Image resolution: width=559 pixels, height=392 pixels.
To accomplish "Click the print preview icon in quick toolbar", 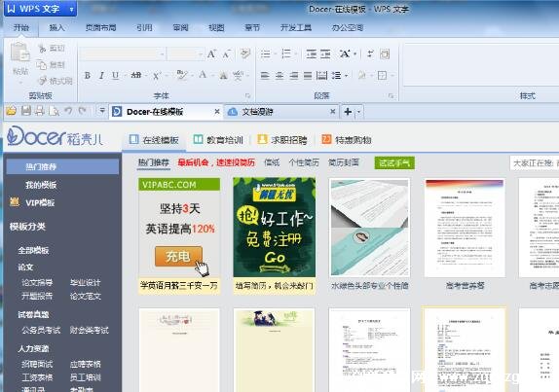I will point(54,112).
